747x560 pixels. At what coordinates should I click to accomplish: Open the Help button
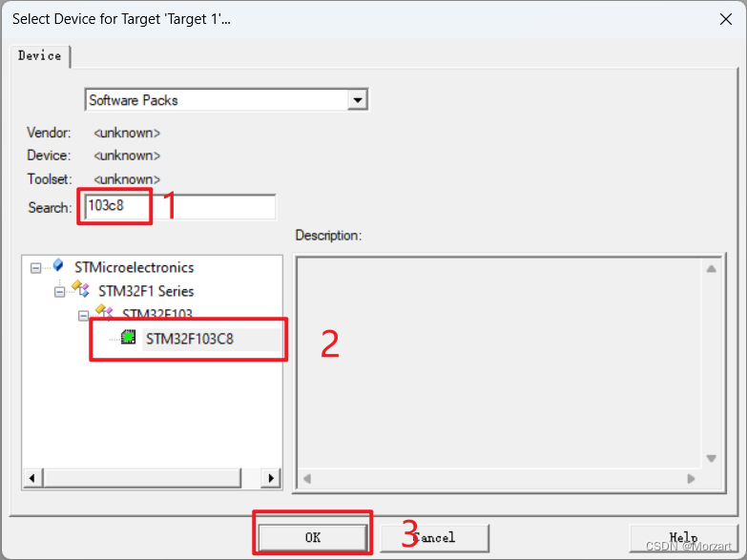click(683, 538)
